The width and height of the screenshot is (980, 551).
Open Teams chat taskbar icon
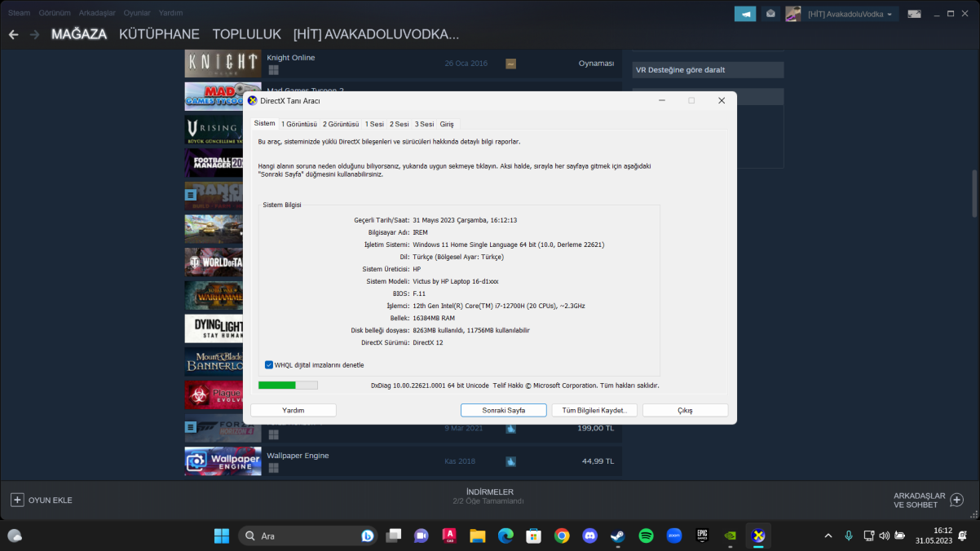(422, 536)
